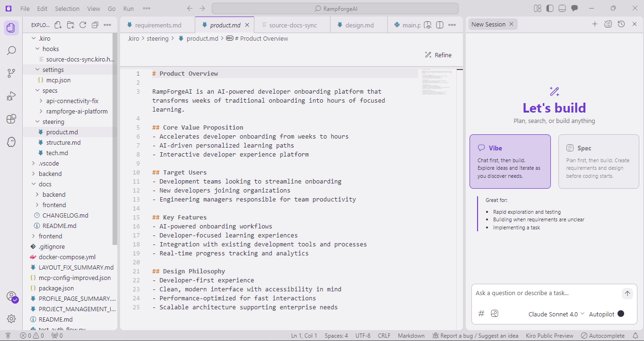644x341 pixels.
Task: Attach an image to the chat
Action: (495, 314)
